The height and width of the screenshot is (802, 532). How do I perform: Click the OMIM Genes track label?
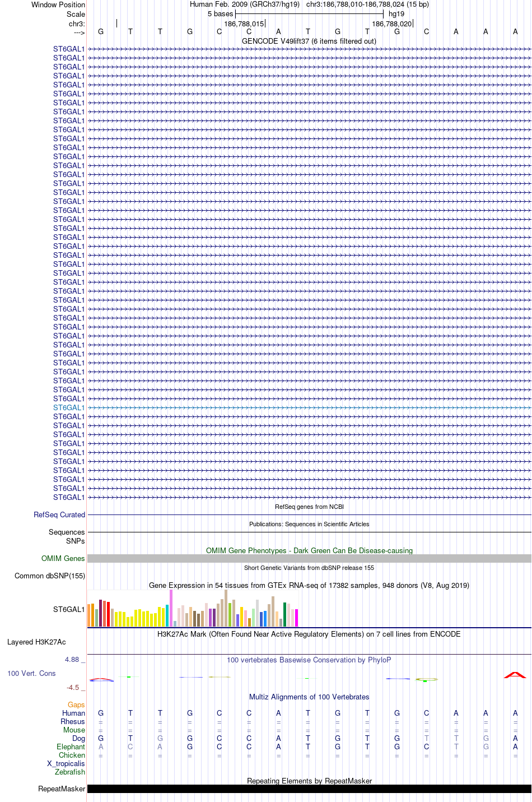click(63, 558)
